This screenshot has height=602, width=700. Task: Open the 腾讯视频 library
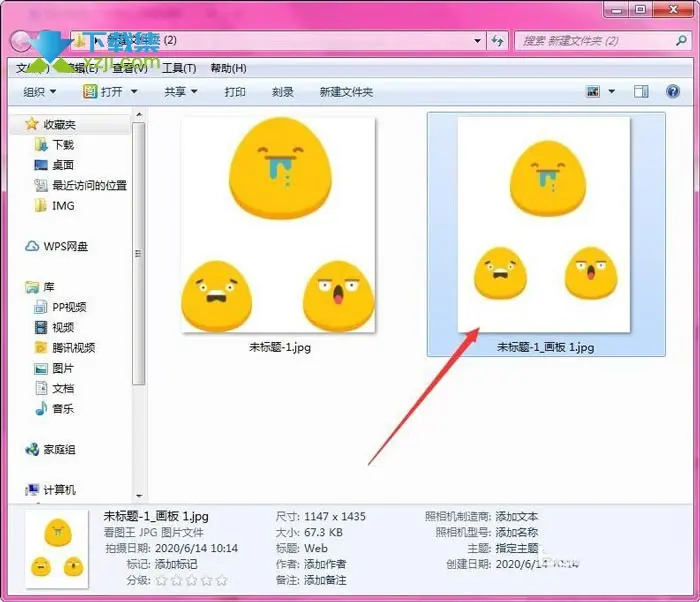pos(74,347)
